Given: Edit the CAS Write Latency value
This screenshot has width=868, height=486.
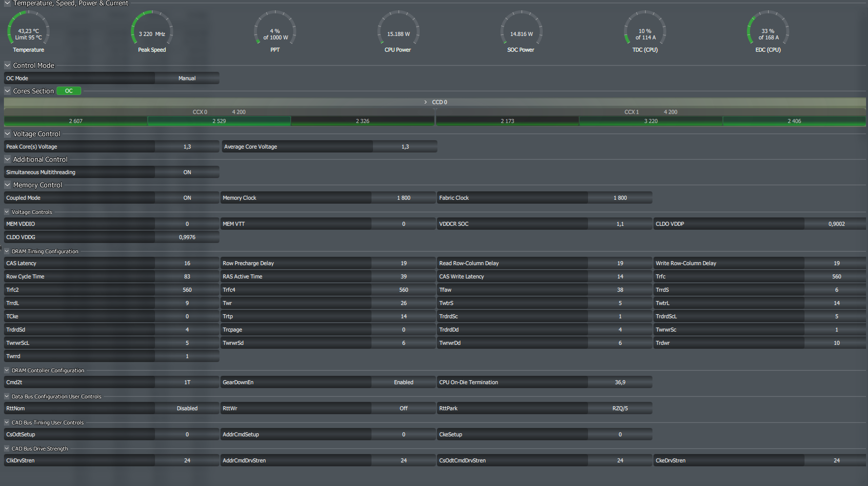Looking at the screenshot, I should tap(620, 276).
